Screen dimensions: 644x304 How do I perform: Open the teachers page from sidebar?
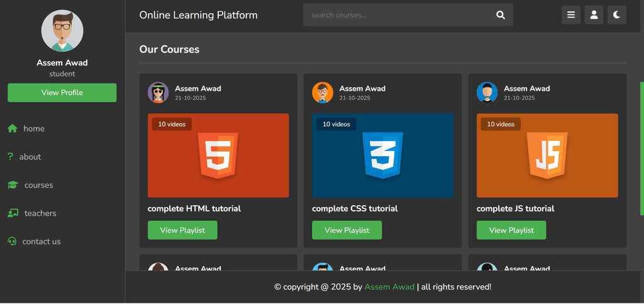40,213
